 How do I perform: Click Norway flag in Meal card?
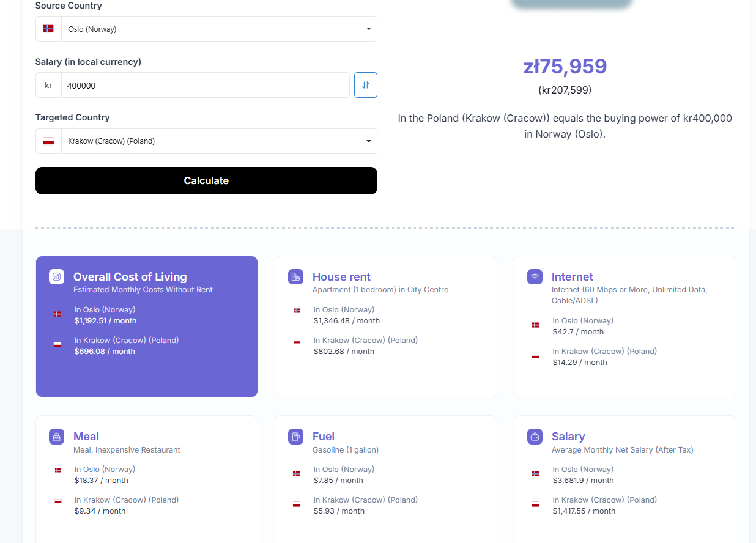(58, 470)
